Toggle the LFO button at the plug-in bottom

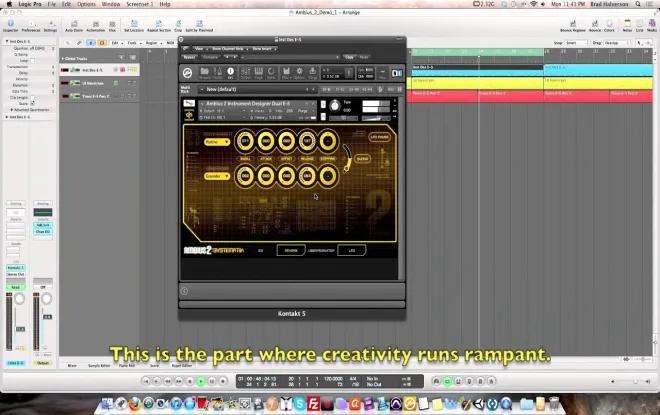(351, 250)
